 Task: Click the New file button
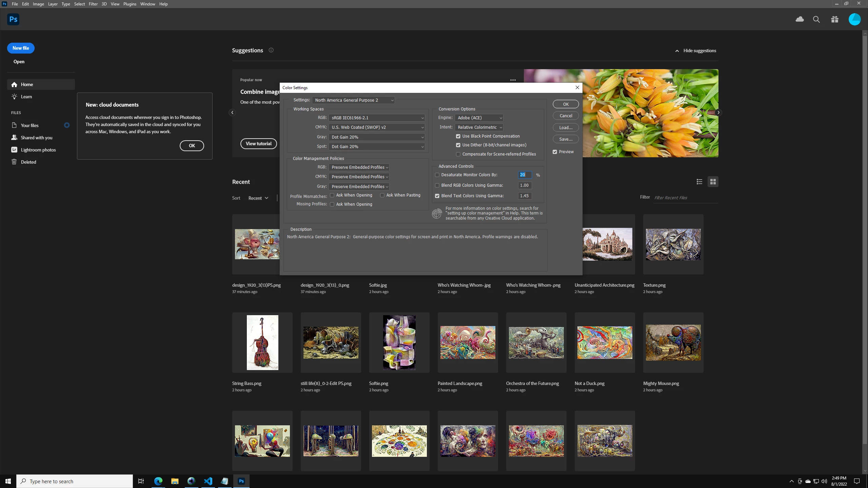[x=21, y=48]
